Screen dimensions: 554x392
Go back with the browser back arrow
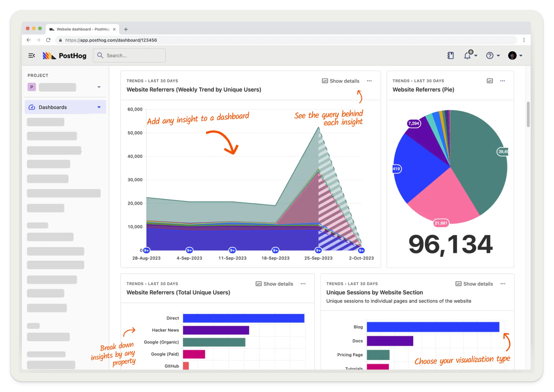[x=29, y=40]
